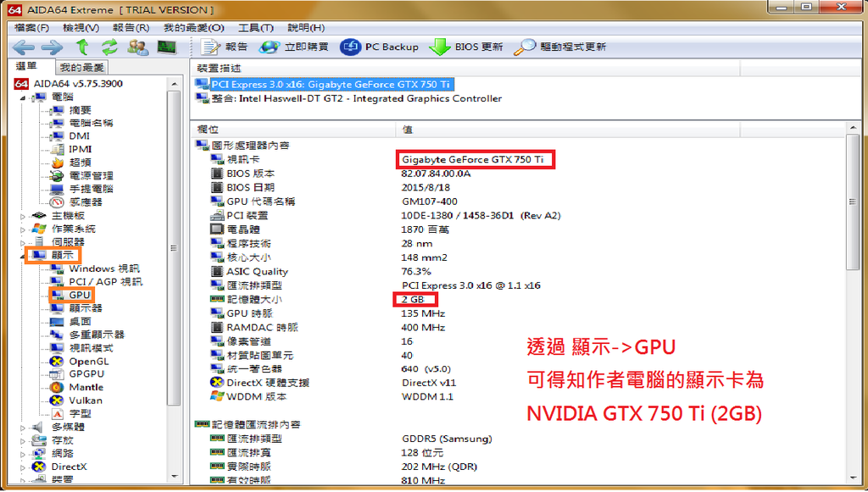Expand the DirectX tree node
868x492 pixels.
[23, 467]
